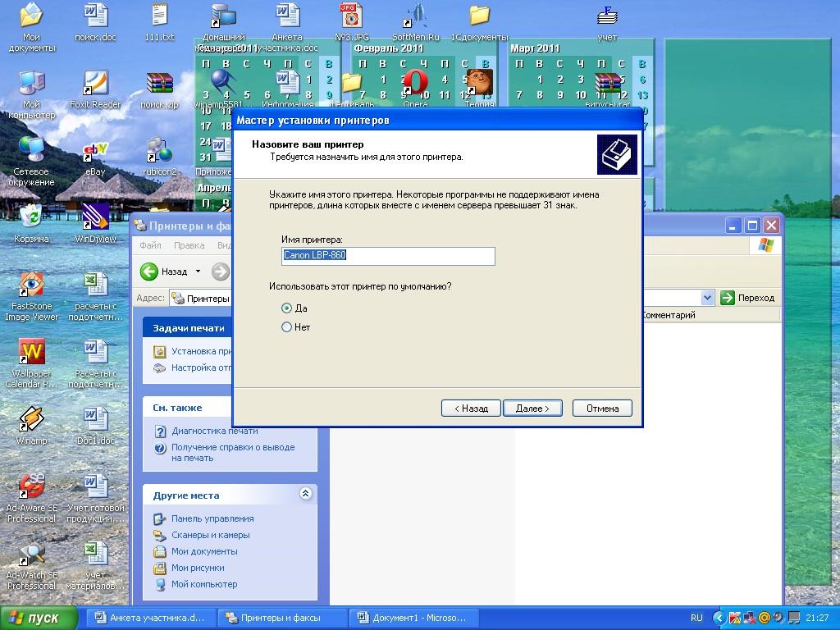The width and height of the screenshot is (840, 630).
Task: Click the Панель управления link
Action: (x=212, y=518)
